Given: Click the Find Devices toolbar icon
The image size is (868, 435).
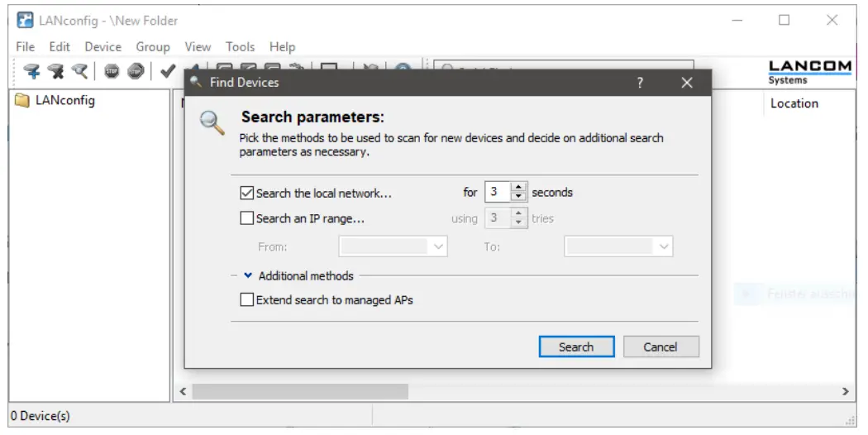Looking at the screenshot, I should (79, 71).
